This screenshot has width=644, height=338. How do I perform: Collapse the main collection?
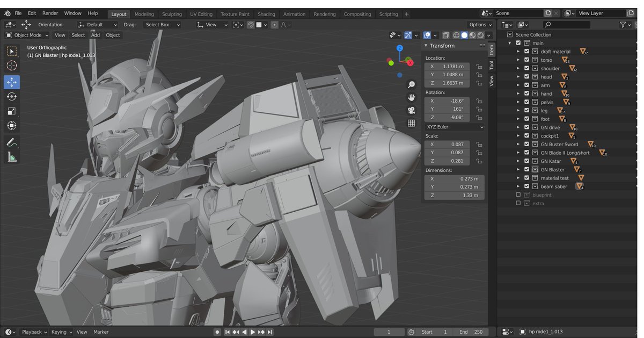coord(510,43)
